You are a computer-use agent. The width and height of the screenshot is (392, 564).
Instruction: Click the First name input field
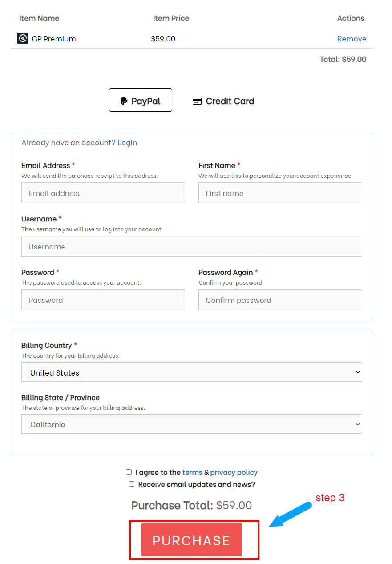click(280, 192)
